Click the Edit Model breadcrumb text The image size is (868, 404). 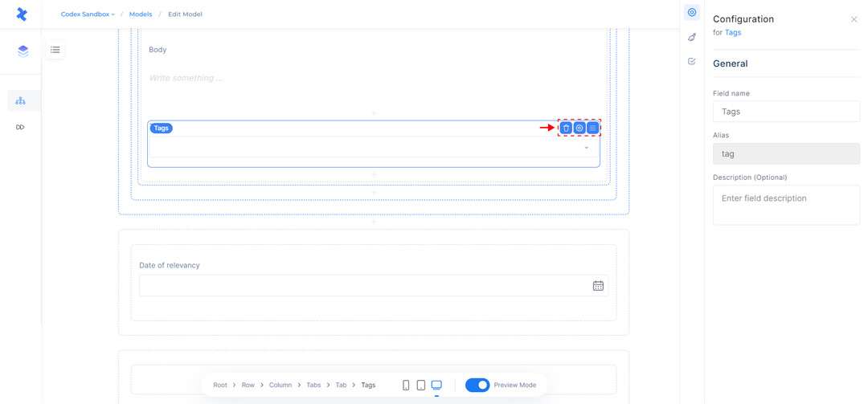click(x=185, y=14)
